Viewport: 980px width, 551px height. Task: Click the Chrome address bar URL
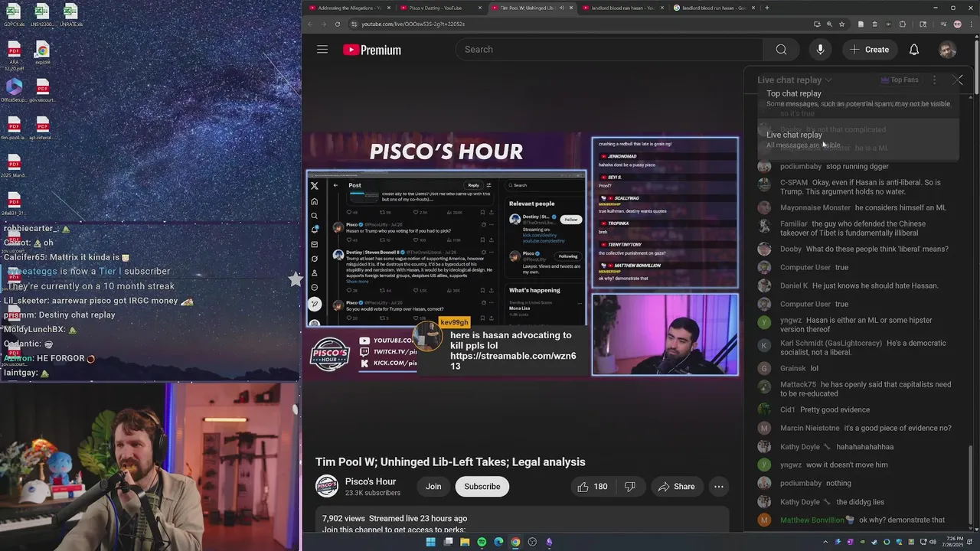pyautogui.click(x=413, y=24)
